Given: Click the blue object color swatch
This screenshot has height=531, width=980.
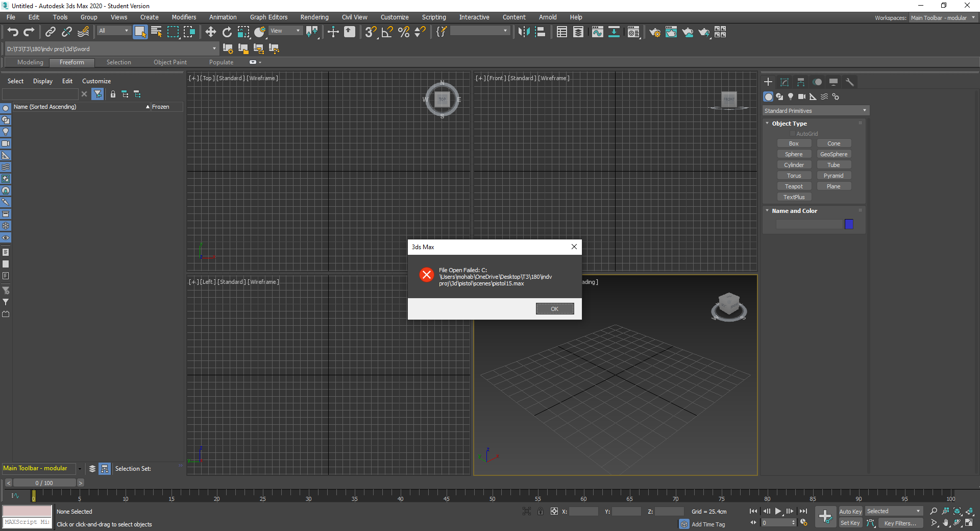Looking at the screenshot, I should [x=849, y=224].
